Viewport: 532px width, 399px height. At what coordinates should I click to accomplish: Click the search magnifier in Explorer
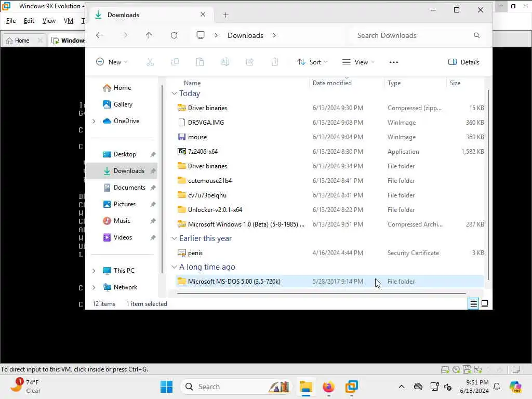tap(477, 35)
